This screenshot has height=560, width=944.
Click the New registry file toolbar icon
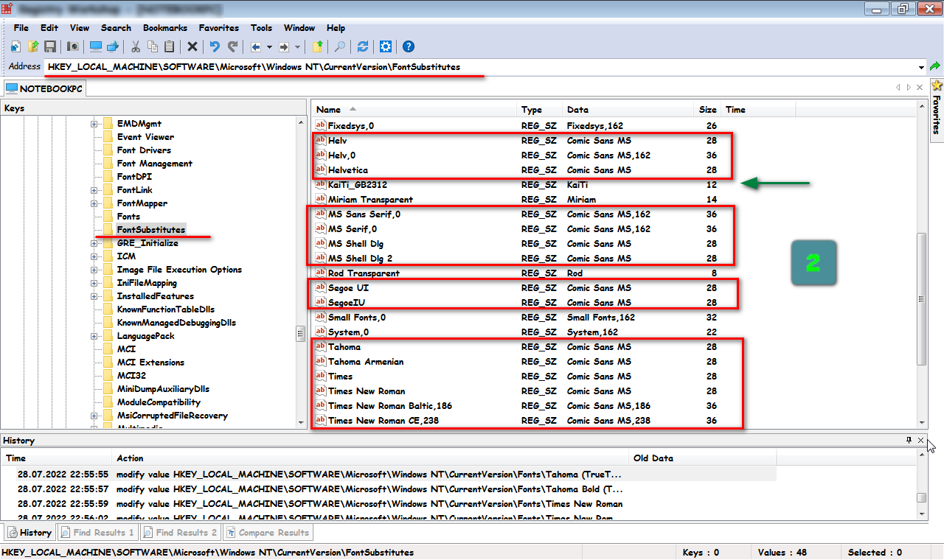click(15, 46)
